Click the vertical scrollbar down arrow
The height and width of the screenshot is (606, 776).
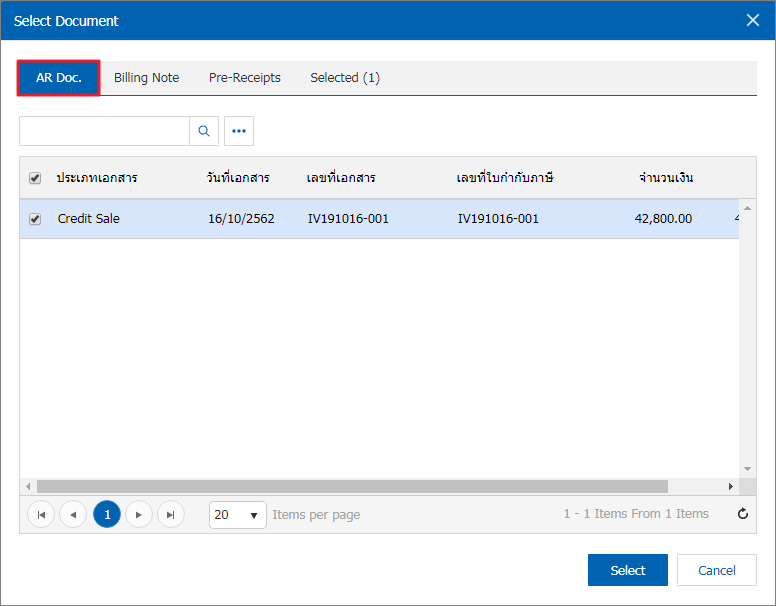tap(747, 469)
